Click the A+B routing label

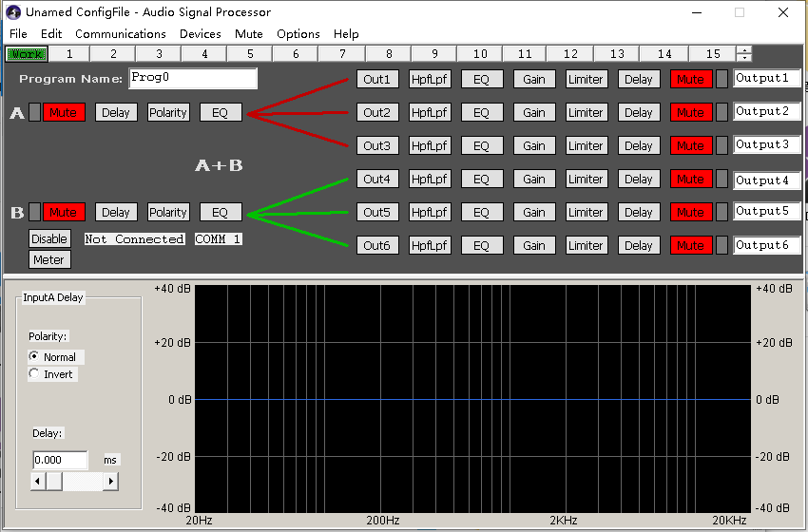tap(219, 165)
